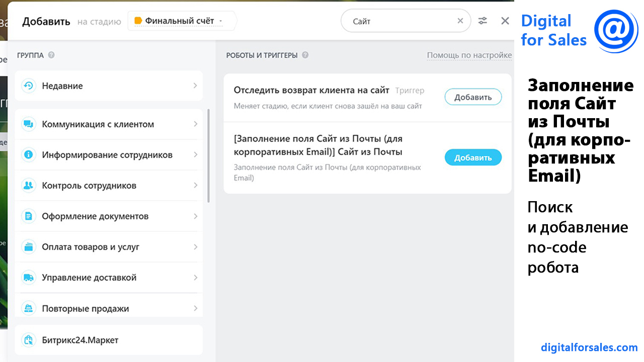Click the Оплата товаров и услуг wallet icon

click(x=29, y=247)
